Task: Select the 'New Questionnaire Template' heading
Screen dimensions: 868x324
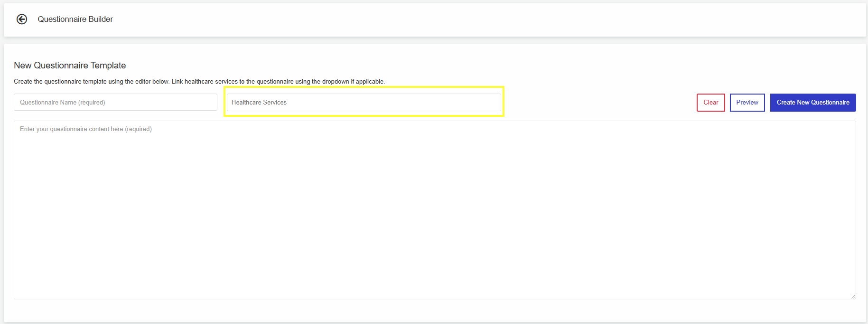Action: coord(70,66)
